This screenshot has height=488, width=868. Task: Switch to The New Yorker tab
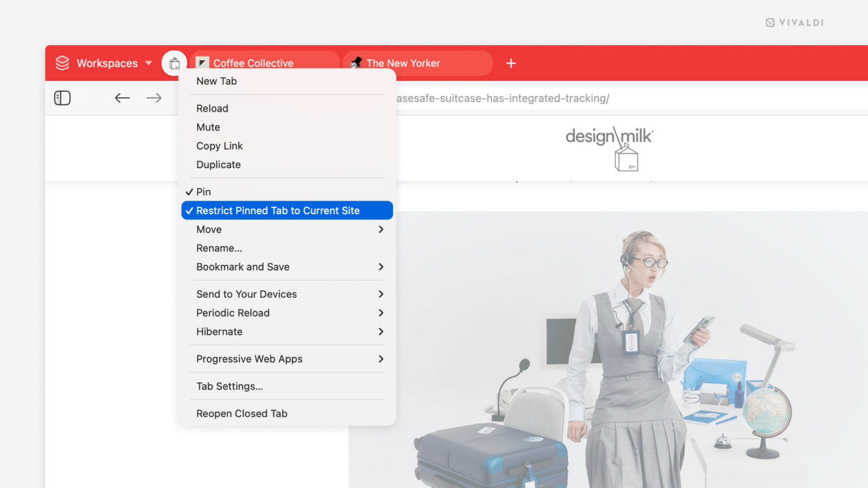click(x=403, y=63)
